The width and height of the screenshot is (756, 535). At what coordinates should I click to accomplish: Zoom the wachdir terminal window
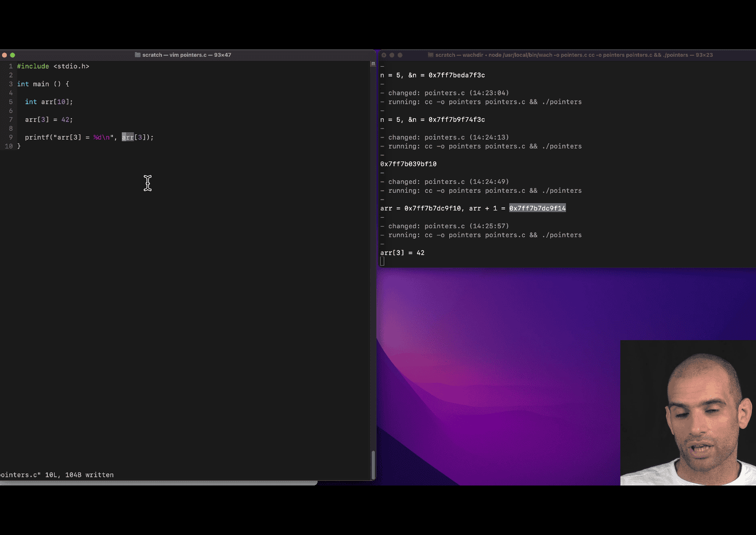[400, 55]
